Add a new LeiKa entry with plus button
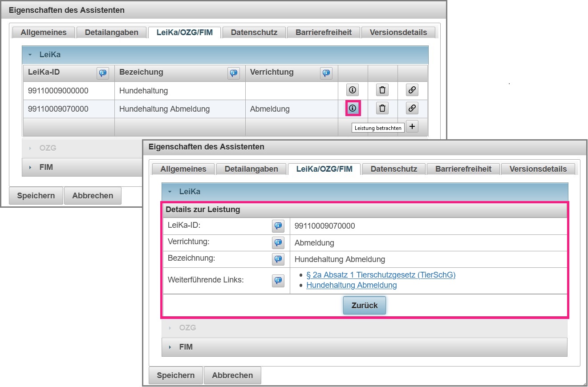 412,126
